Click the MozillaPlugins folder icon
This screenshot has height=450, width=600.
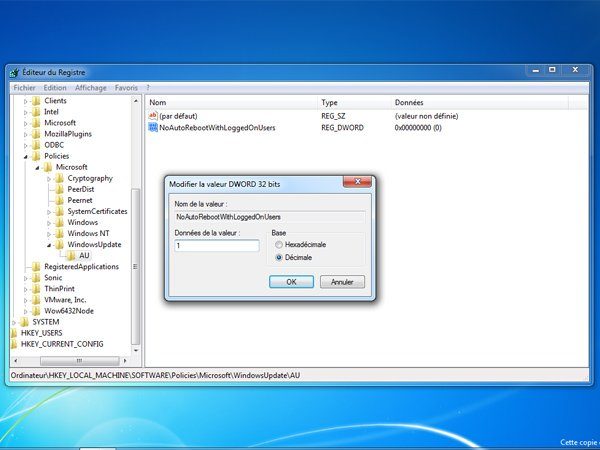[x=36, y=134]
